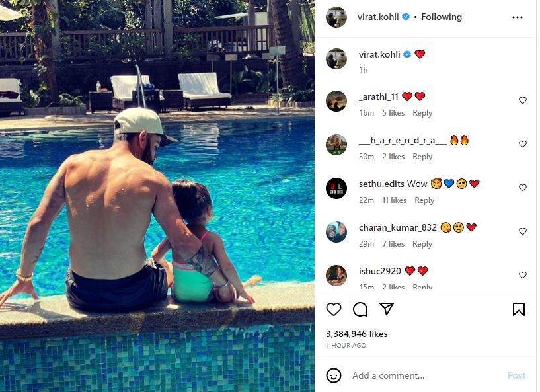Like the ishuc2920 comment

(522, 275)
